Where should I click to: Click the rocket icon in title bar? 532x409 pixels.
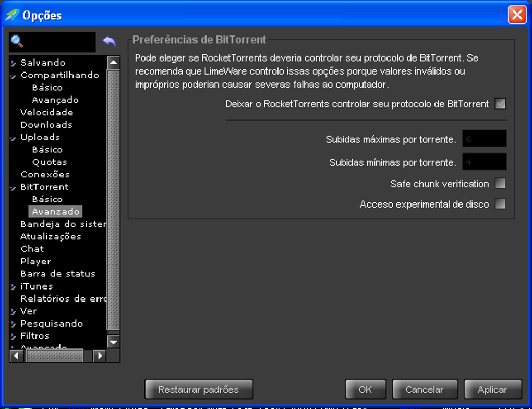pyautogui.click(x=12, y=15)
